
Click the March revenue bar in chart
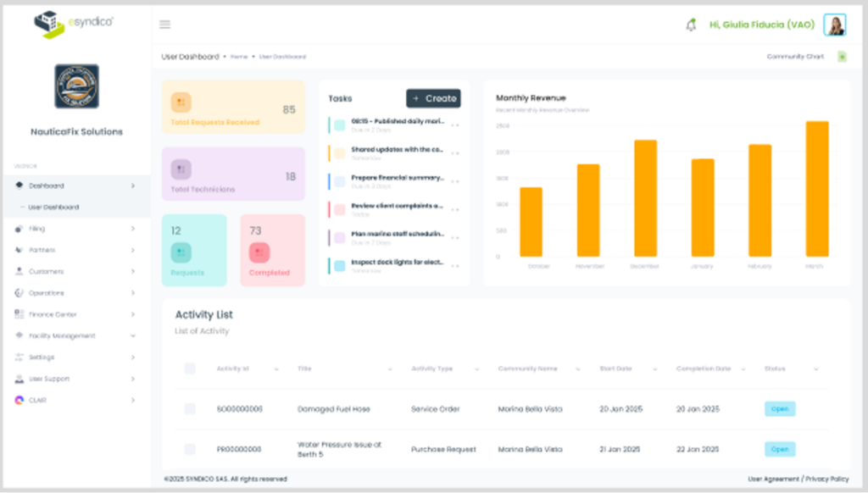(816, 188)
